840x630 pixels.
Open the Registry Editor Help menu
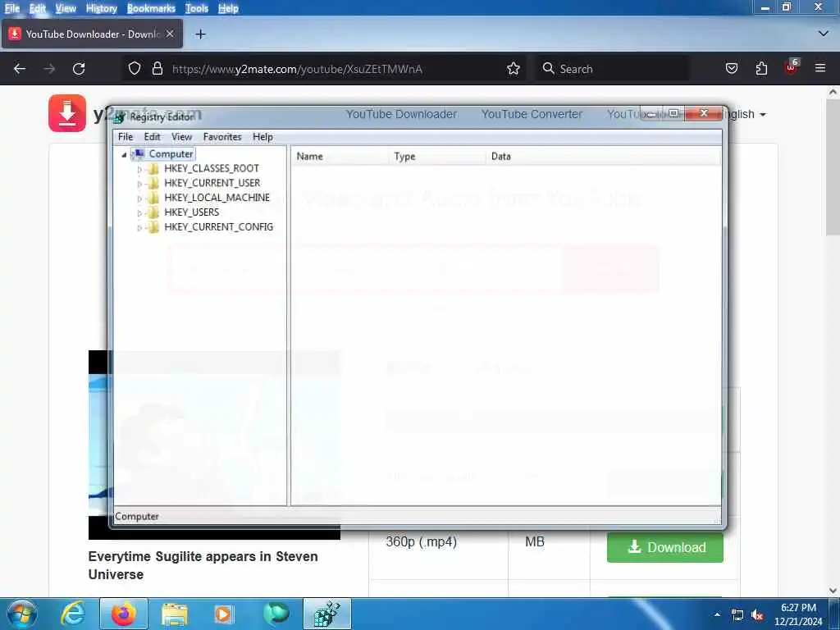[262, 137]
